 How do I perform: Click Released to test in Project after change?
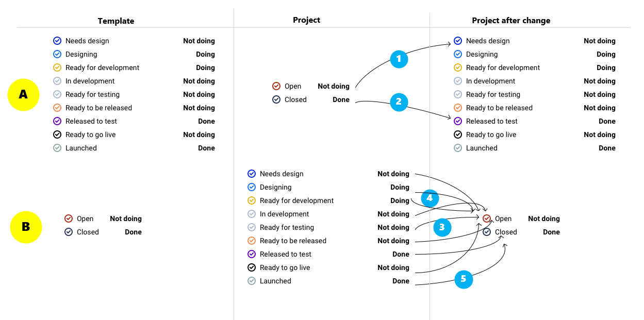tap(491, 121)
